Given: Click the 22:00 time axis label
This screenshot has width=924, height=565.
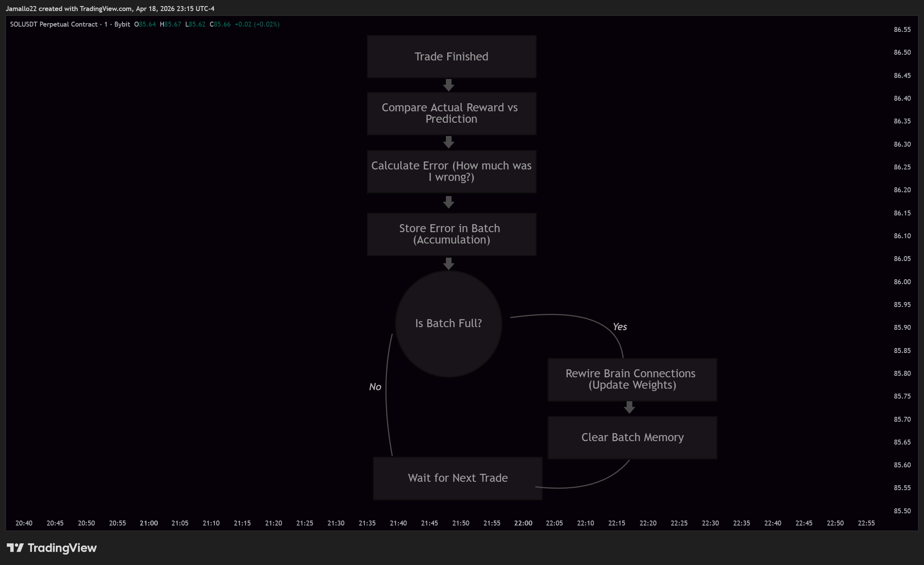Looking at the screenshot, I should 523,523.
